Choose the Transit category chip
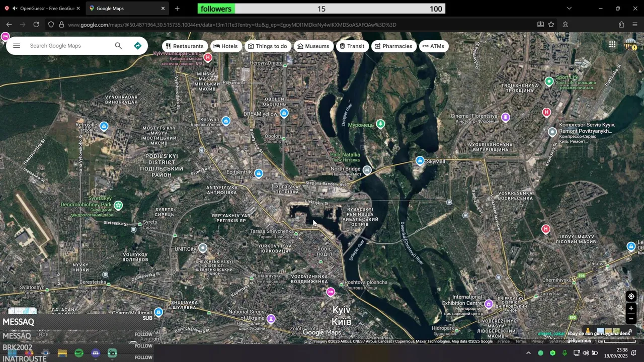The height and width of the screenshot is (362, 644). click(352, 46)
